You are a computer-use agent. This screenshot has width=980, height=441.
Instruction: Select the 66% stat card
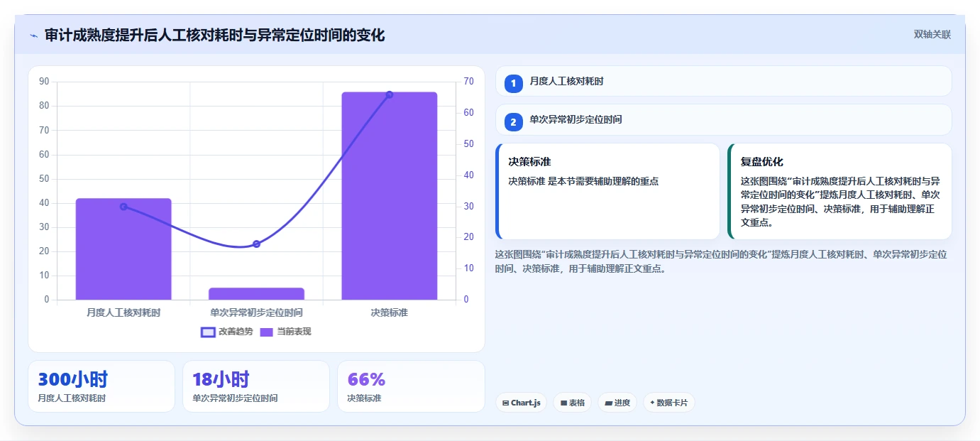pos(411,386)
